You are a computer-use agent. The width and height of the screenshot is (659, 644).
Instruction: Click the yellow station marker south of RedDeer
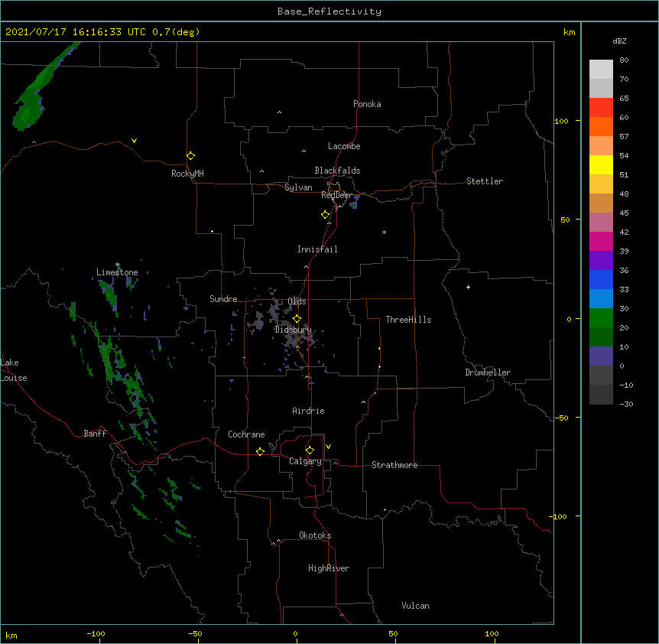coord(325,215)
